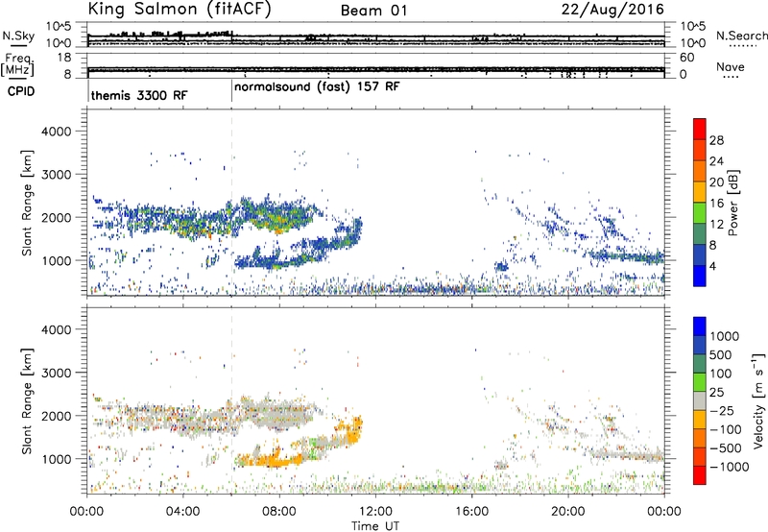Select the Beam 01 label
The height and width of the screenshot is (532, 768).
[x=373, y=11]
